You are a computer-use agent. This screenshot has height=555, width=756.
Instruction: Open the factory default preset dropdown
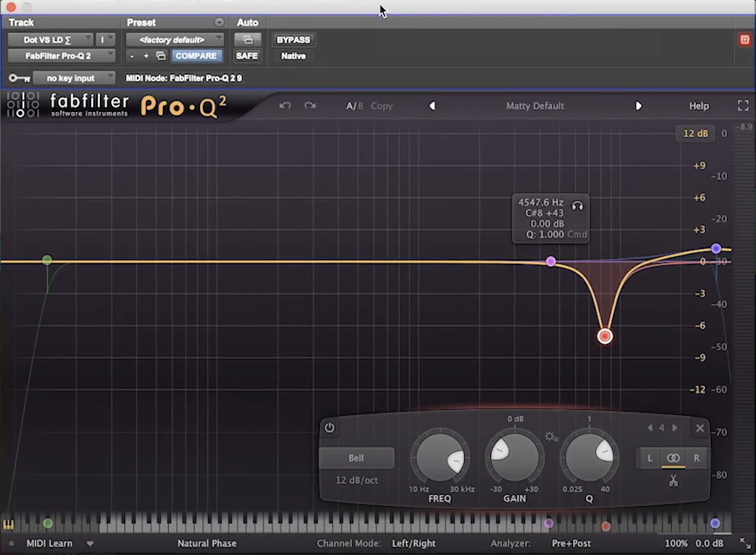coord(175,39)
